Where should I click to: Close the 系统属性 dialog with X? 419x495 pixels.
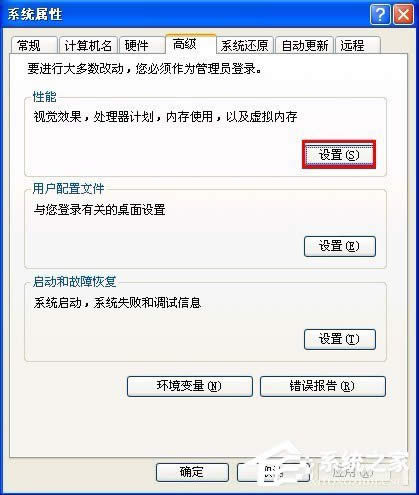tap(403, 15)
